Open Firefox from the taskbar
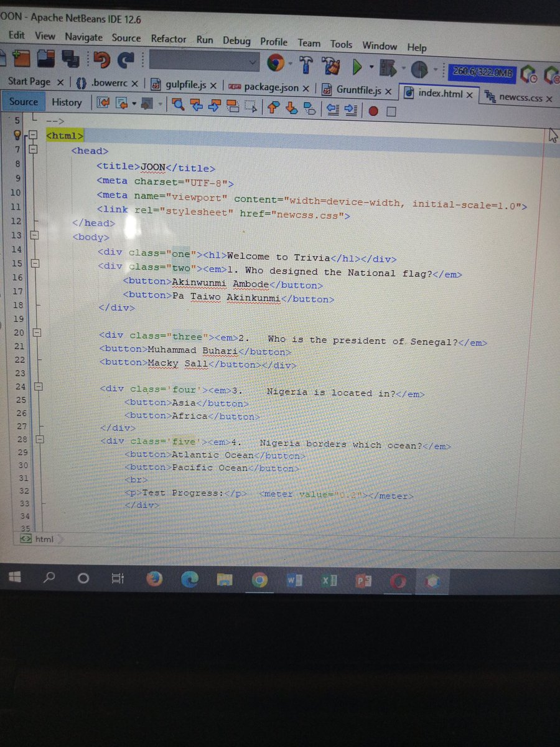560x747 pixels. tap(154, 580)
